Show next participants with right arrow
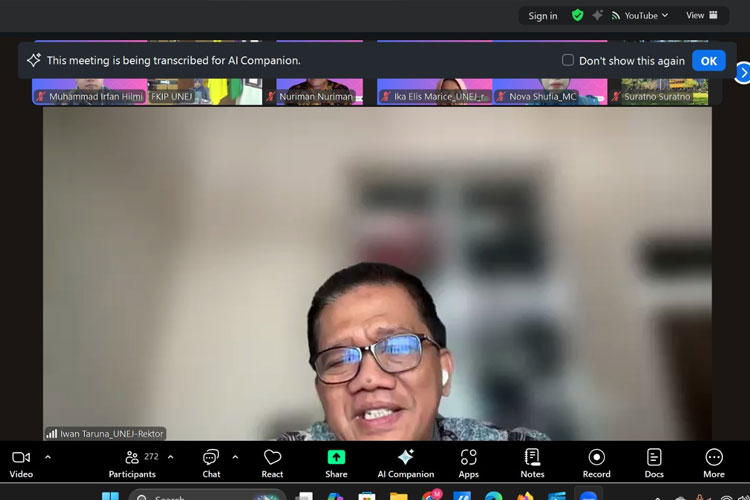Viewport: 750px width, 500px height. [x=743, y=73]
